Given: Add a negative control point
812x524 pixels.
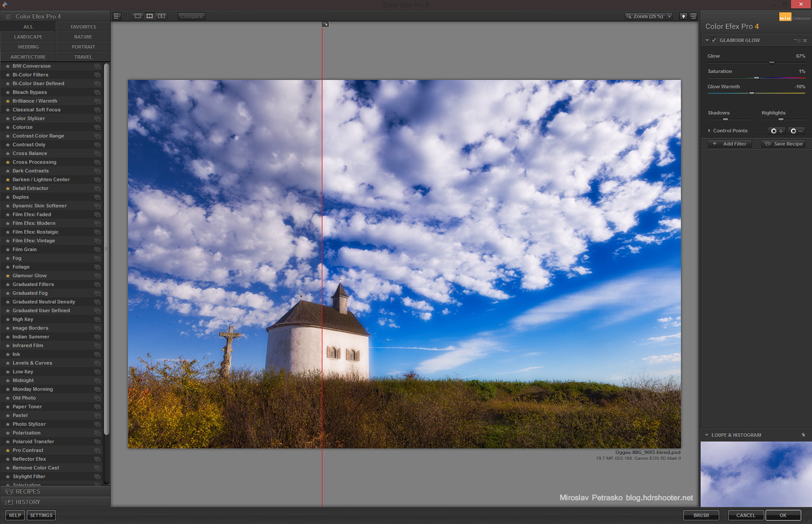Looking at the screenshot, I should [797, 131].
